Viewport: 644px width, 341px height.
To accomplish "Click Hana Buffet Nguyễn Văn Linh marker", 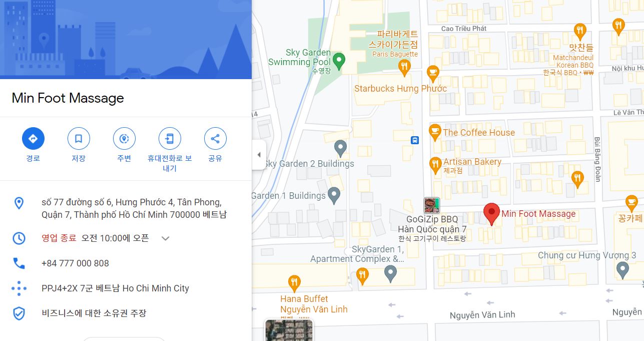I will point(294,283).
